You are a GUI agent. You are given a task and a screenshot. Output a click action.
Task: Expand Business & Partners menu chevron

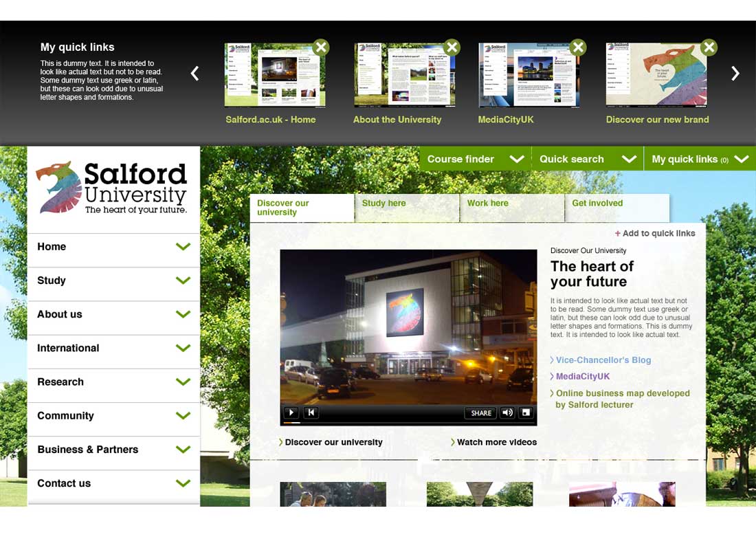coord(184,449)
